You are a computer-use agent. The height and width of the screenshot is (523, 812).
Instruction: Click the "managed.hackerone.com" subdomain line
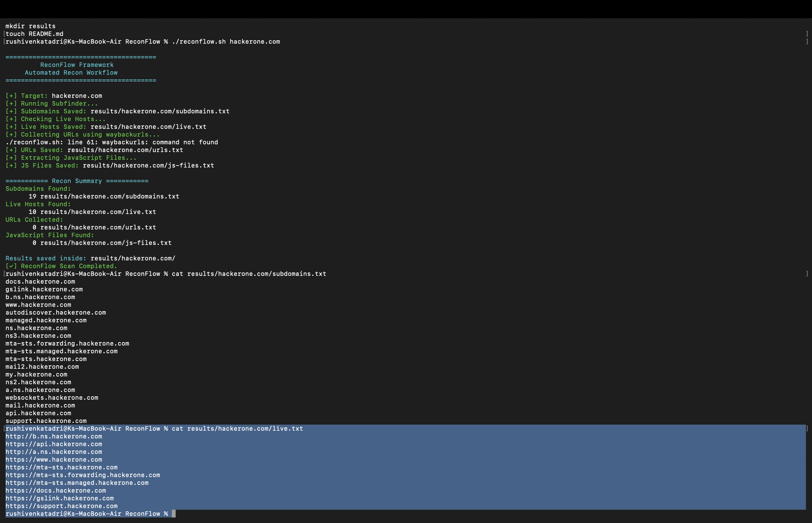pos(46,320)
